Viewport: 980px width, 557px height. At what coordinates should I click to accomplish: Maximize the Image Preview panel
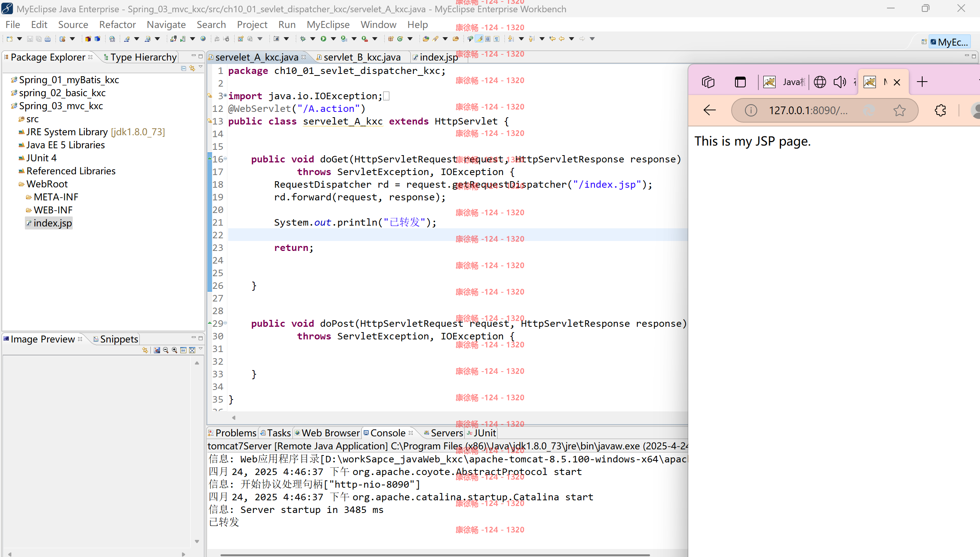pos(201,338)
